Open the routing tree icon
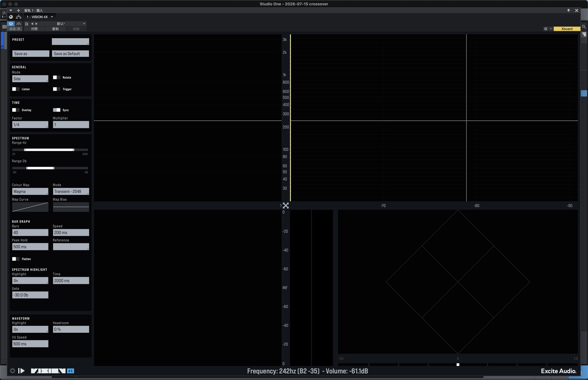 click(19, 17)
